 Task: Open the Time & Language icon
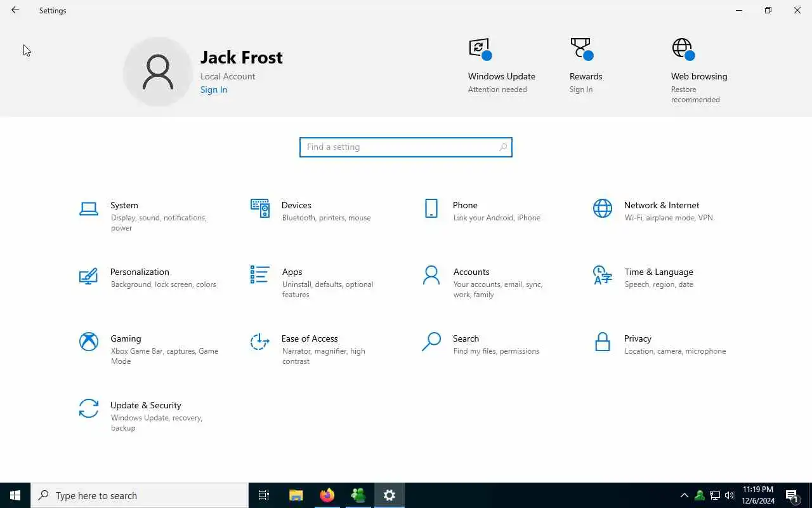coord(603,275)
